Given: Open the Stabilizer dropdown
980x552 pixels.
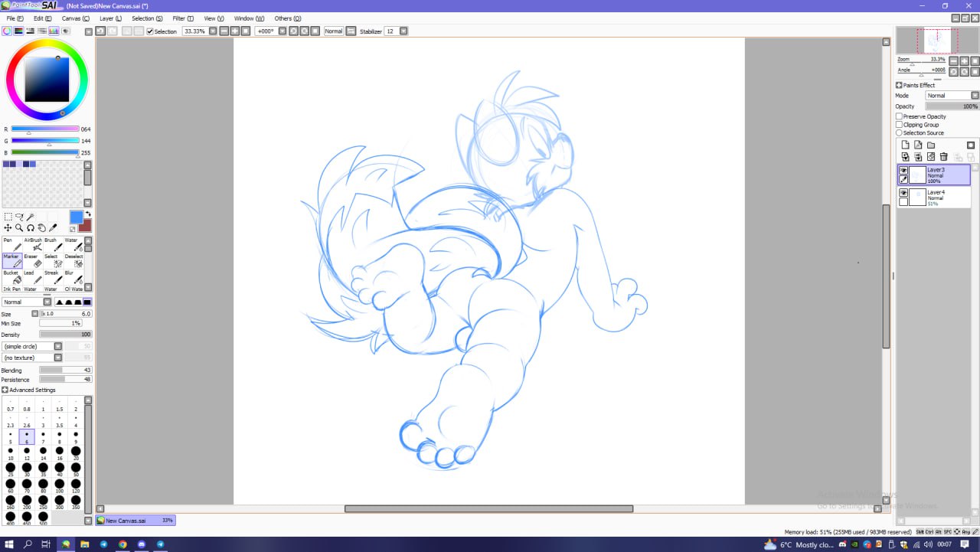Looking at the screenshot, I should 403,31.
